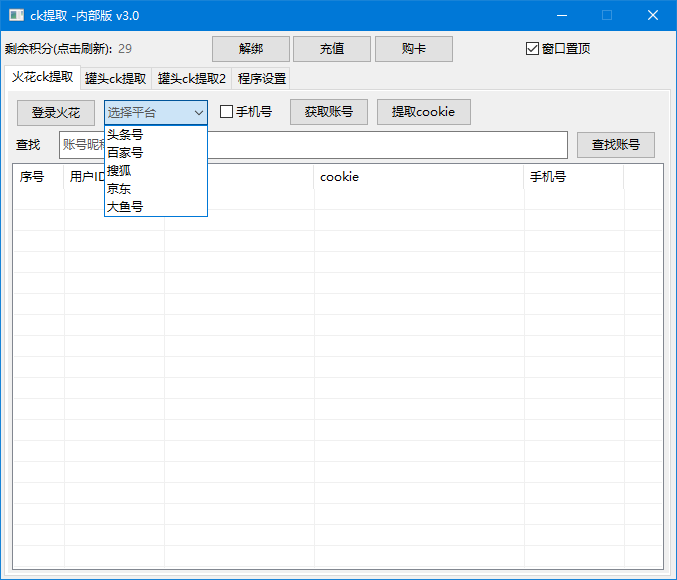The image size is (677, 580).
Task: Click the app icon in title bar
Action: [16, 15]
